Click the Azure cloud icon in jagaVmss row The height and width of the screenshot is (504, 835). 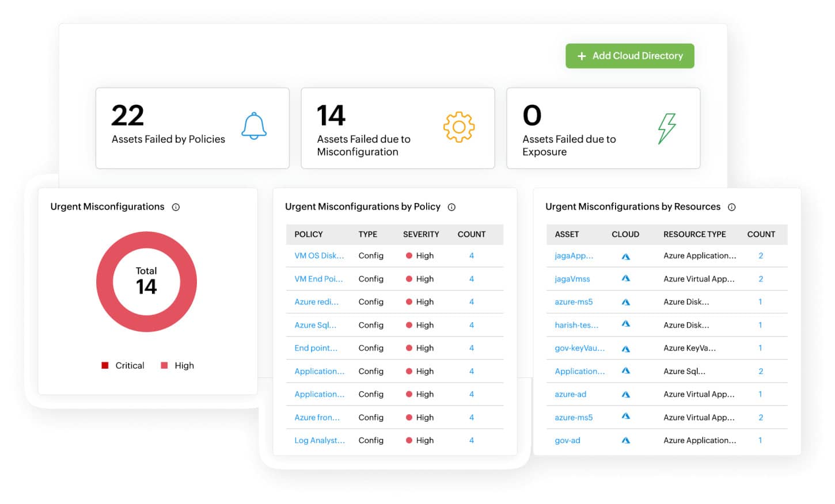625,278
